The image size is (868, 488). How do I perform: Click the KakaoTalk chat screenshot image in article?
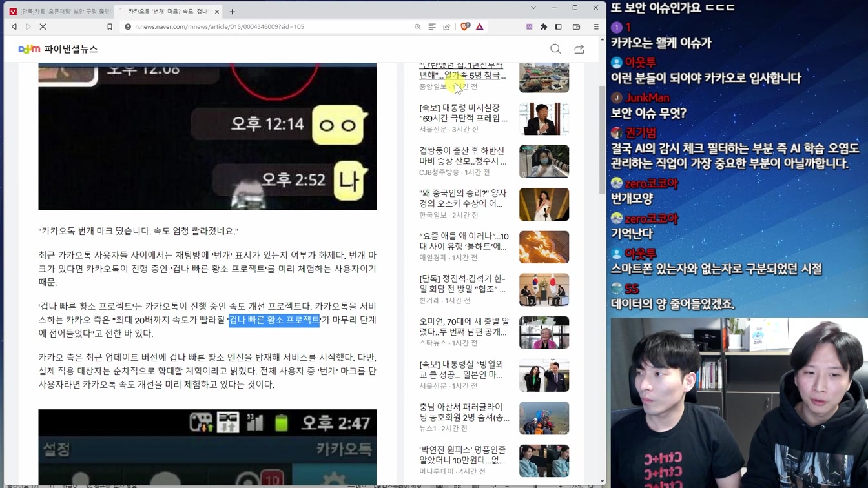pos(207,136)
